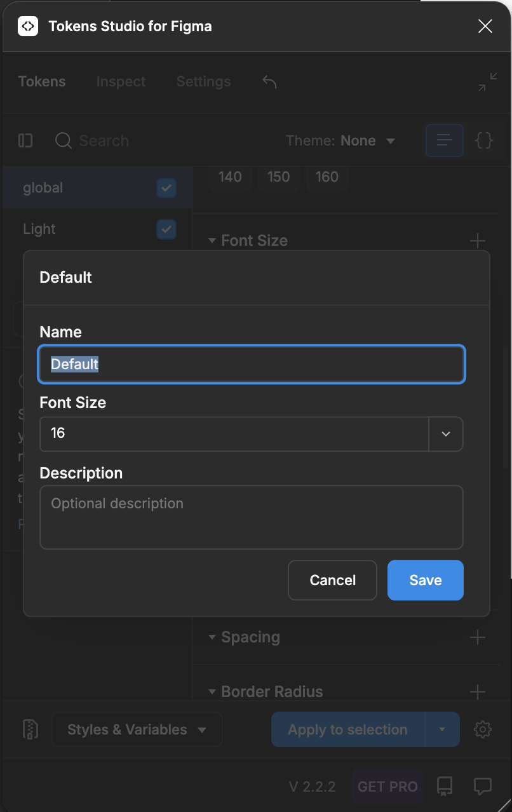Click the Font Size value field
This screenshot has height=812, width=512.
[234, 434]
